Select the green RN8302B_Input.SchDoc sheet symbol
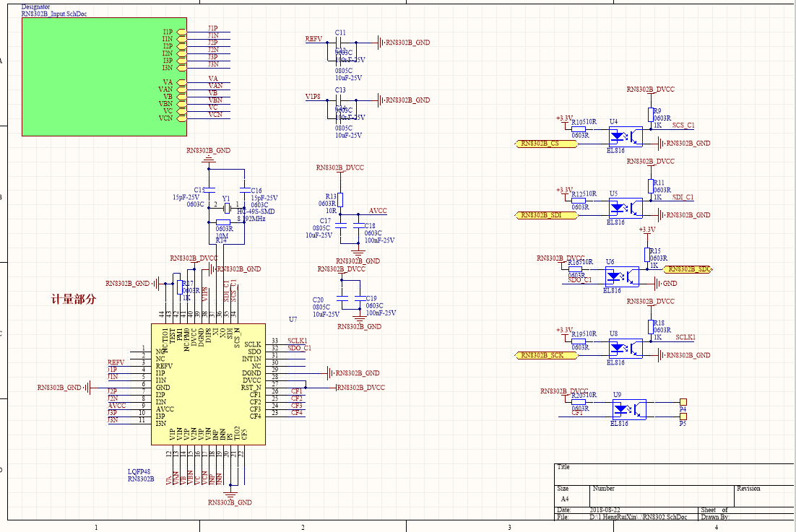 104,77
